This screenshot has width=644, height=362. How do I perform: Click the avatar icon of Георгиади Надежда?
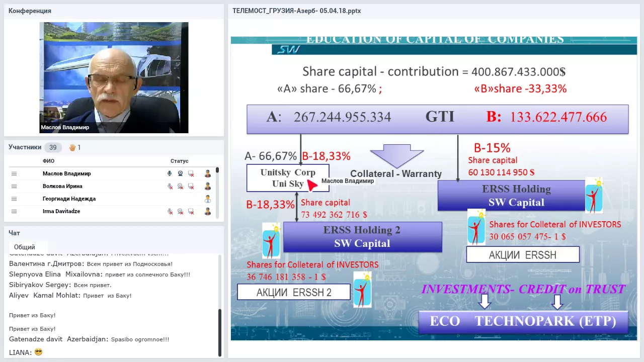tap(208, 199)
